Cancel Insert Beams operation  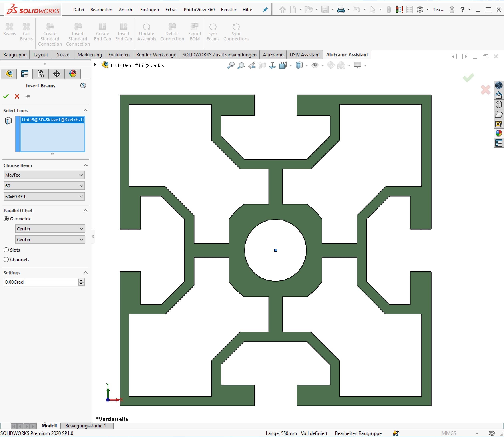point(17,96)
